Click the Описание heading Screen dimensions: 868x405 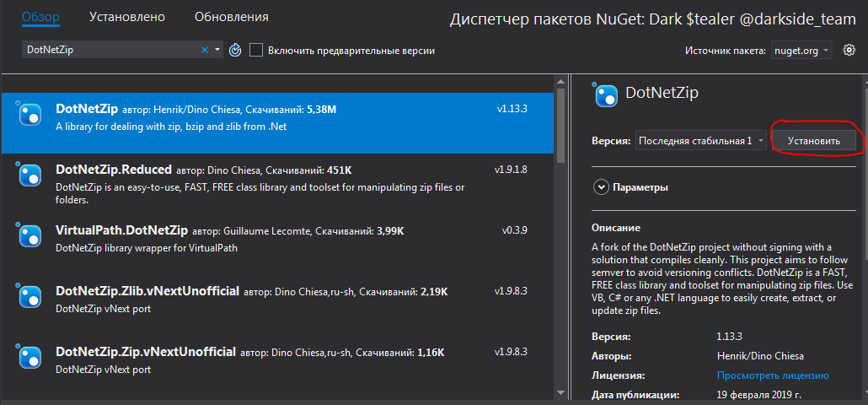[615, 227]
